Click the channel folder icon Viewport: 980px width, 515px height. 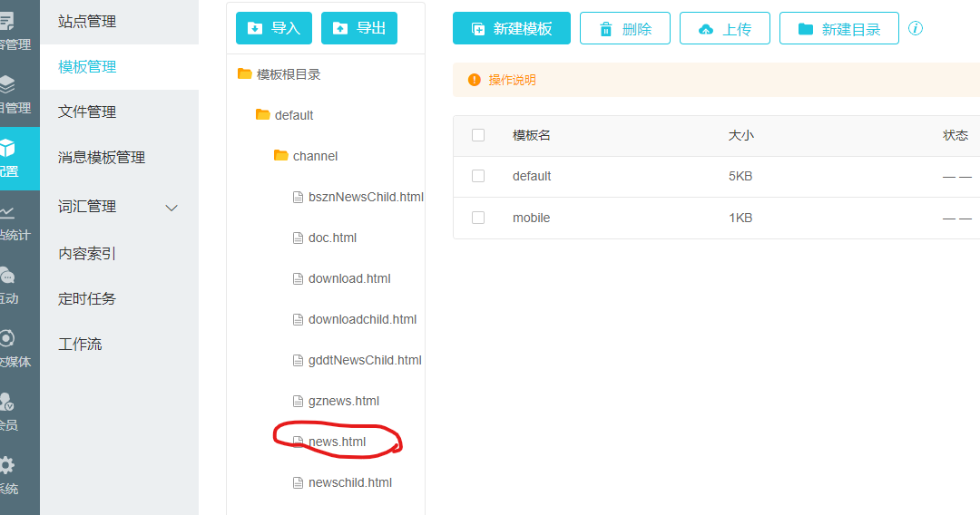(x=281, y=156)
